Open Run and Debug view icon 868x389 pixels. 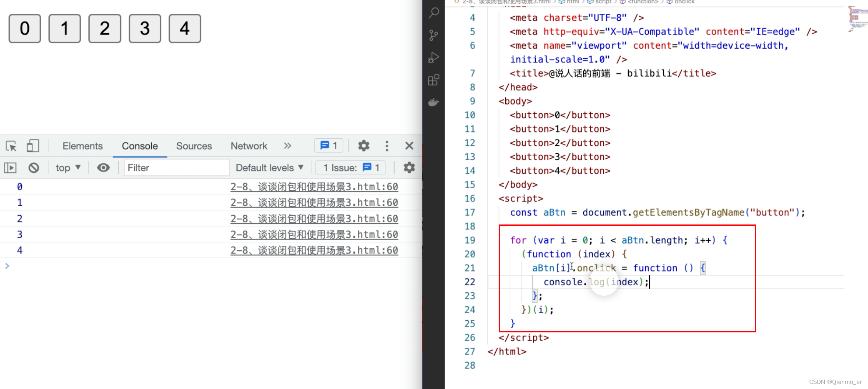tap(434, 57)
